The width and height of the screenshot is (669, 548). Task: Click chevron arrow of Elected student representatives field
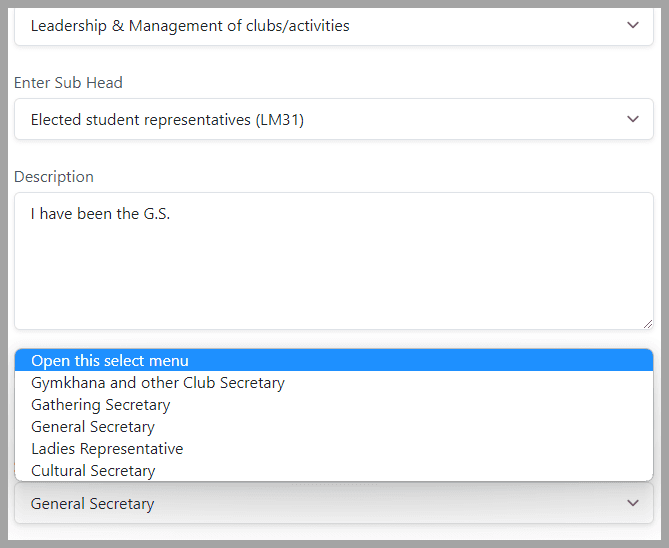click(x=633, y=119)
